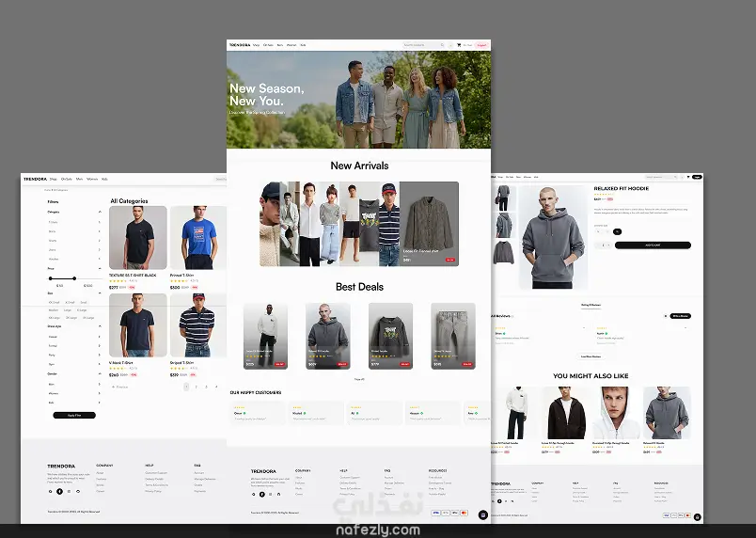This screenshot has height=538, width=756.
Task: Open the Texture Tee T-shirt Black product image
Action: (x=138, y=238)
